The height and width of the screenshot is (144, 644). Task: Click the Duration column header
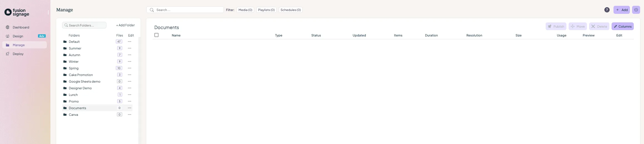tap(431, 35)
